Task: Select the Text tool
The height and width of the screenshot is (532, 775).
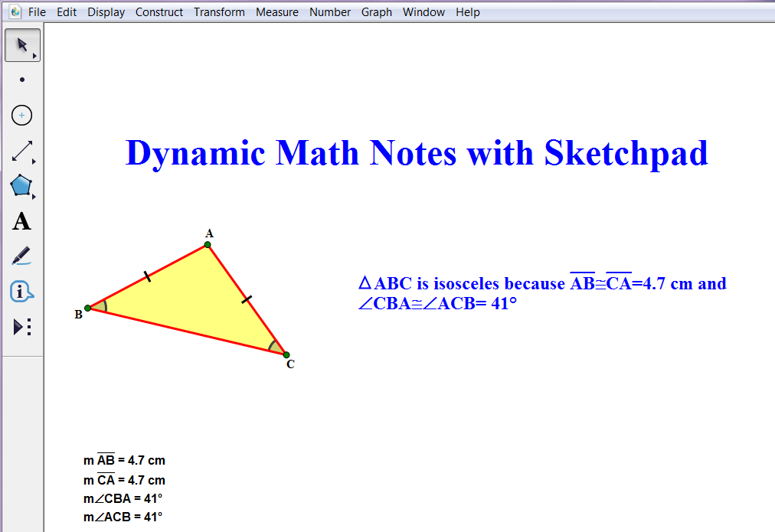Action: 21,221
